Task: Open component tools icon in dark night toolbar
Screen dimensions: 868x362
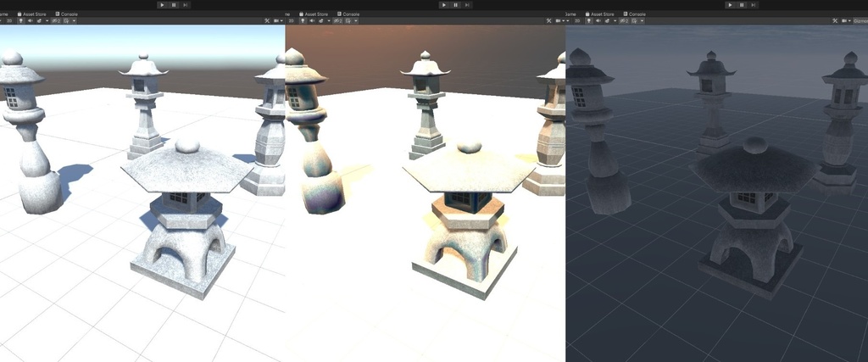Action: (835, 20)
